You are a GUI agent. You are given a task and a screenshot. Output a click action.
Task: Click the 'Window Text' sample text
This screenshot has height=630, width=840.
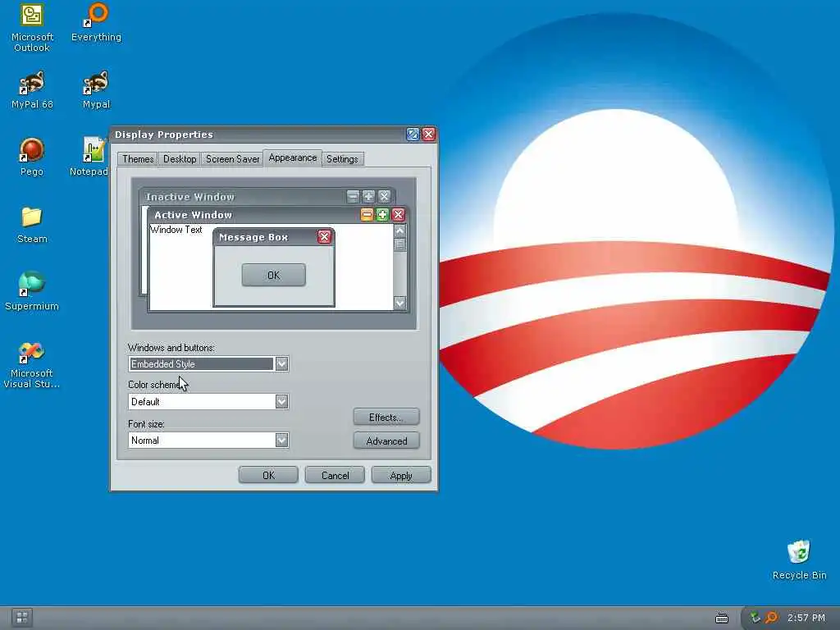176,230
